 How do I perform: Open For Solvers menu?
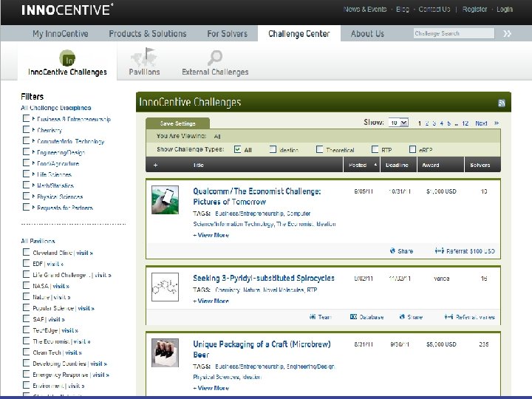(x=228, y=33)
